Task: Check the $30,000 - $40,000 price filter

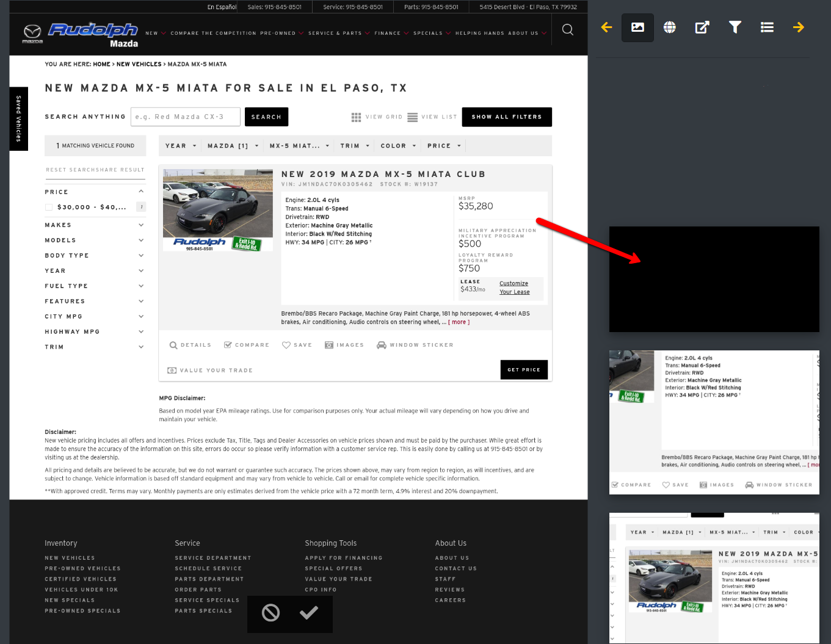Action: pyautogui.click(x=49, y=206)
